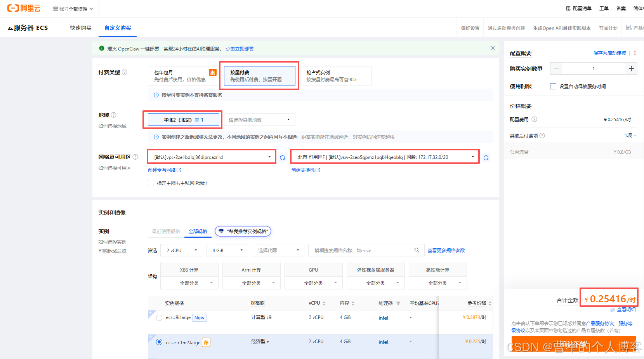
Task: Open 请选择其他地域 dropdown
Action: pos(259,120)
